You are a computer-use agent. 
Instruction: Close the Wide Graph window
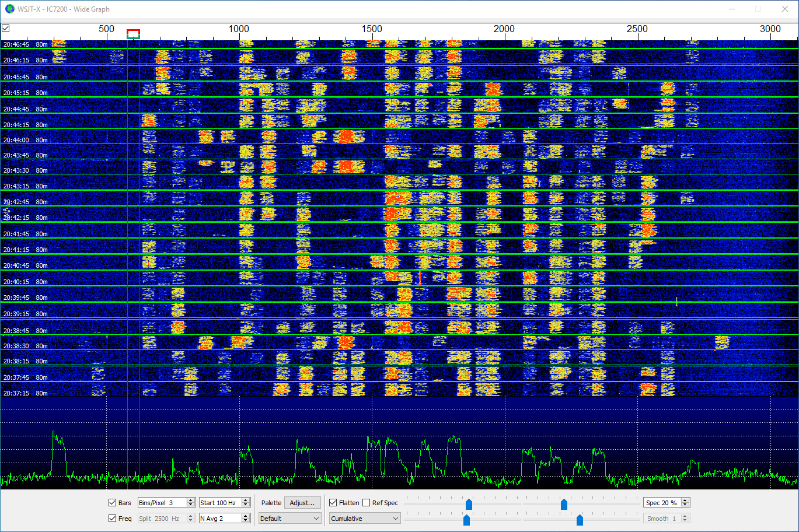point(785,9)
